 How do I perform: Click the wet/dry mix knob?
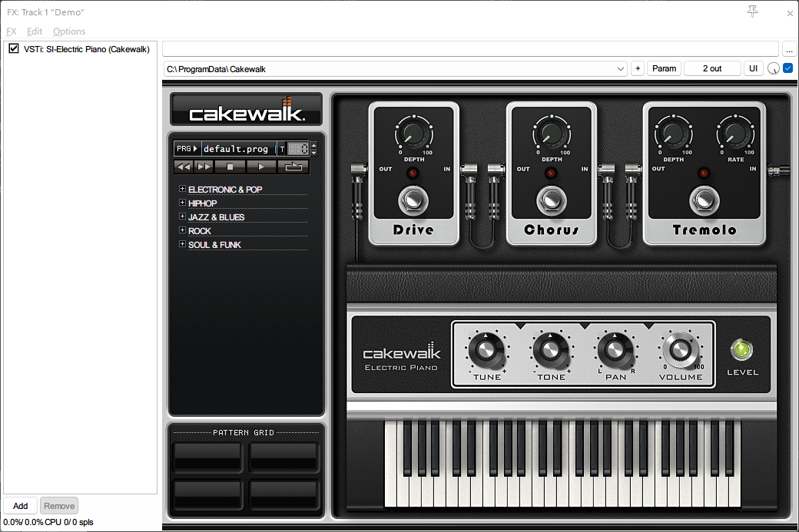774,69
